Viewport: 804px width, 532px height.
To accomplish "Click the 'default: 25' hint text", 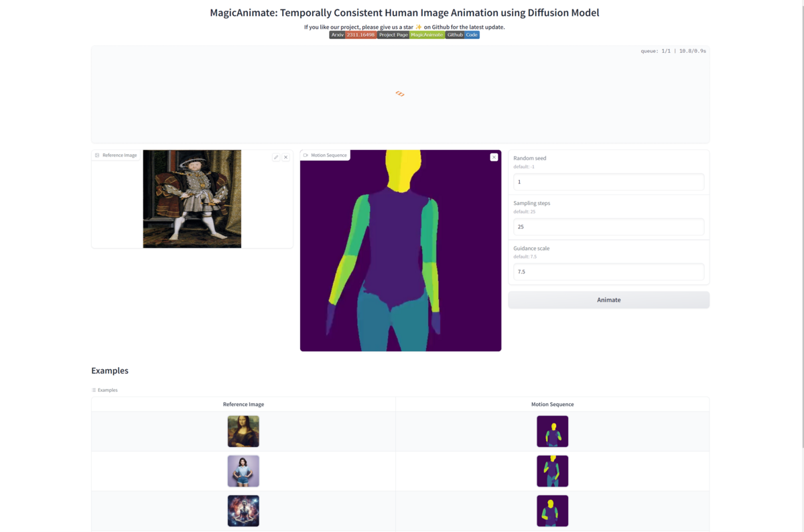I will 525,211.
